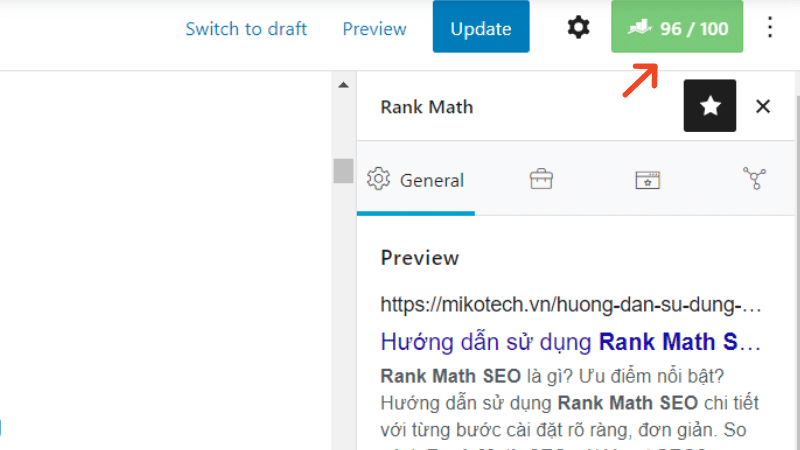Open the Schema tab icon

pyautogui.click(x=648, y=180)
